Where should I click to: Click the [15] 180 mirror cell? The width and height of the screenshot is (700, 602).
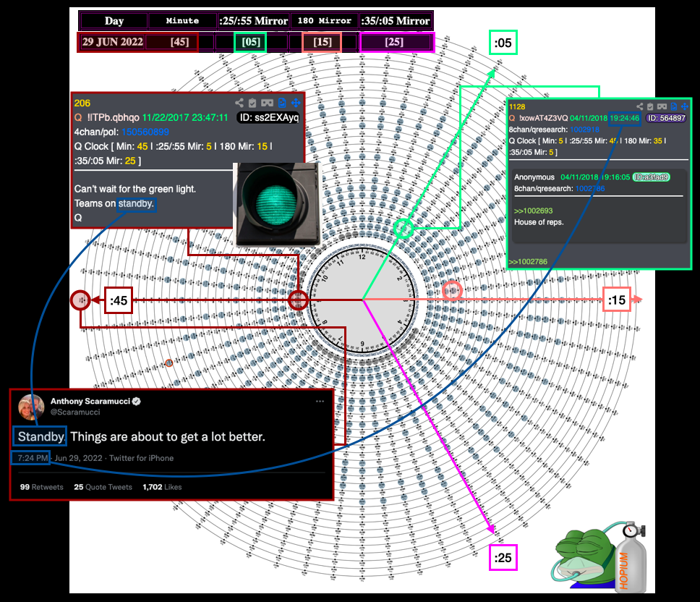click(x=322, y=42)
